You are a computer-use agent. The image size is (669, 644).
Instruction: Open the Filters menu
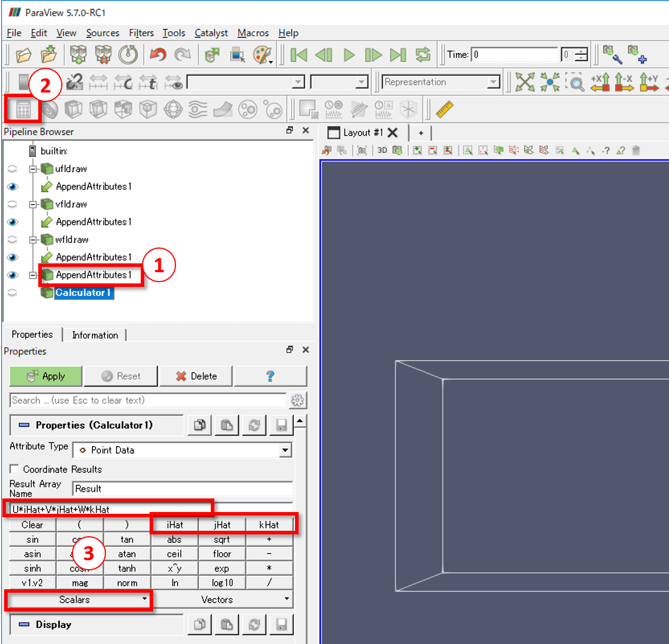(x=141, y=33)
